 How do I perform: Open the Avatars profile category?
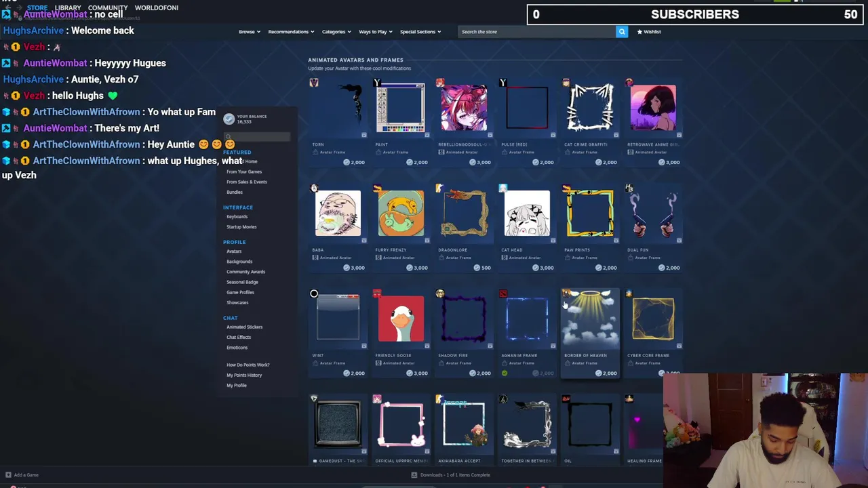coord(234,251)
